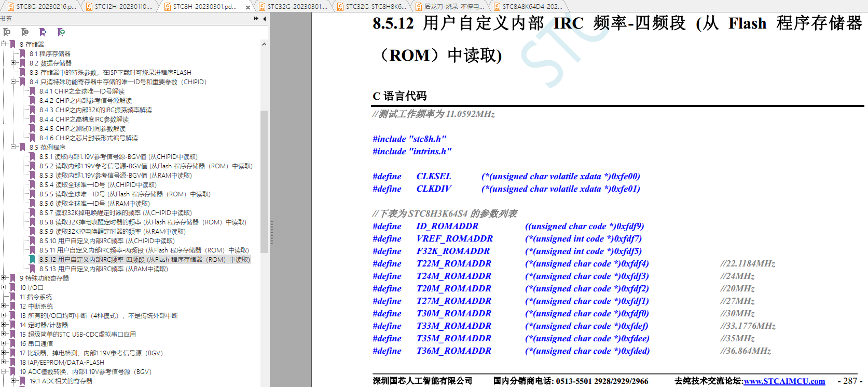Screen dimensions: 868x387
Task: Expand the 16 串口通信 tree node
Action: 4,343
